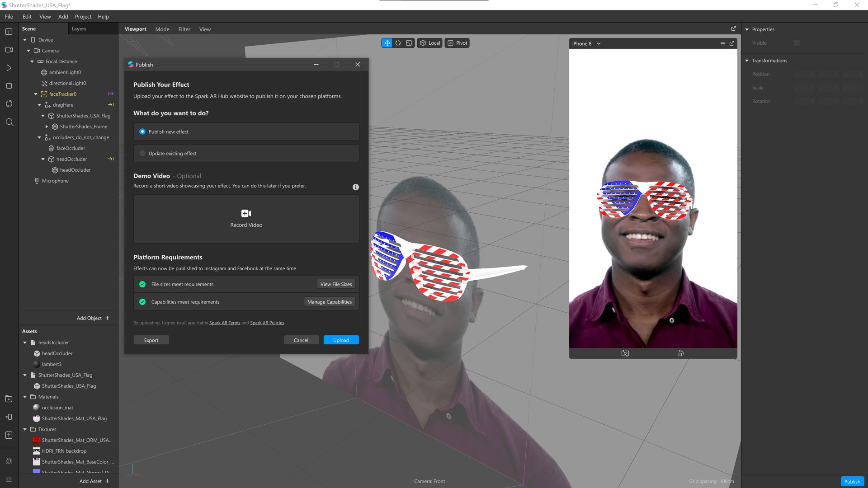The height and width of the screenshot is (488, 868).
Task: Open the iPhone 8 device dropdown
Action: [586, 43]
